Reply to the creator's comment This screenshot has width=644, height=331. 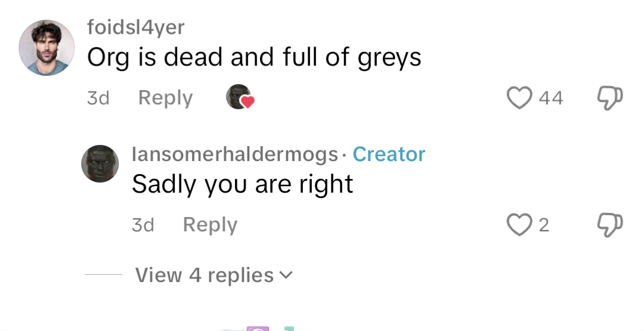click(x=210, y=225)
